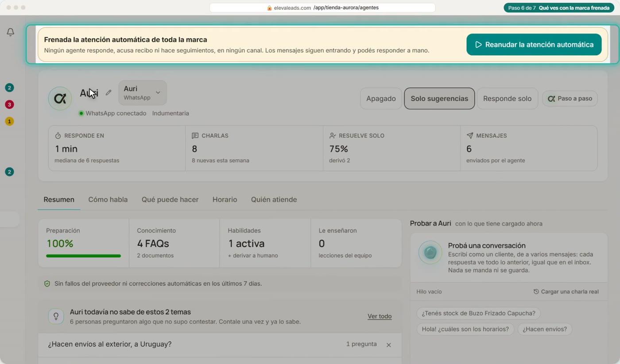Viewport: 620px width, 364px height.
Task: Click the yellow badge showing 1
Action: (x=9, y=121)
